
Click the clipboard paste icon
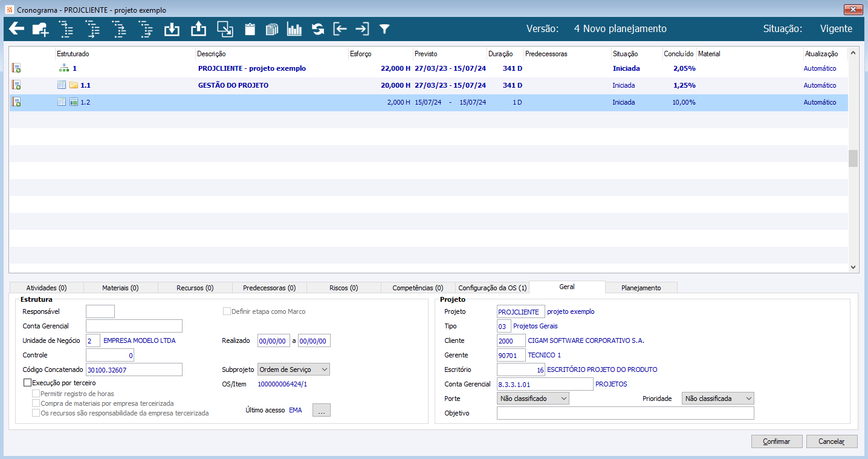(x=250, y=29)
